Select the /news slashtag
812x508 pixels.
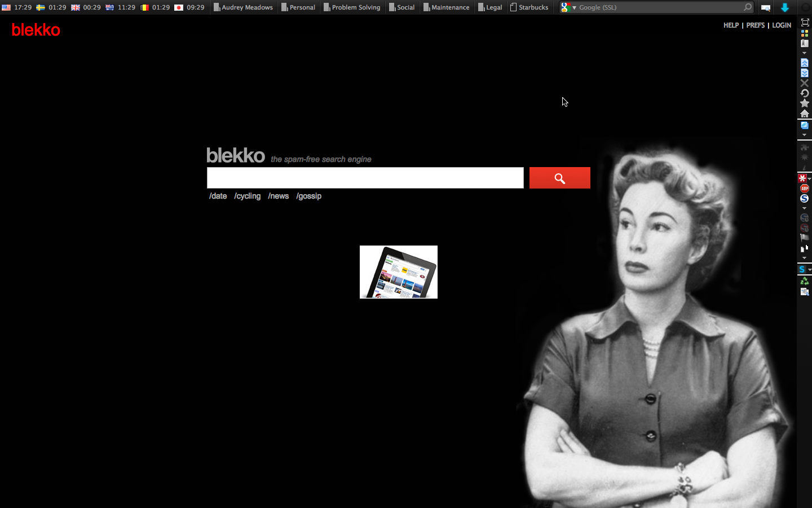(x=279, y=196)
